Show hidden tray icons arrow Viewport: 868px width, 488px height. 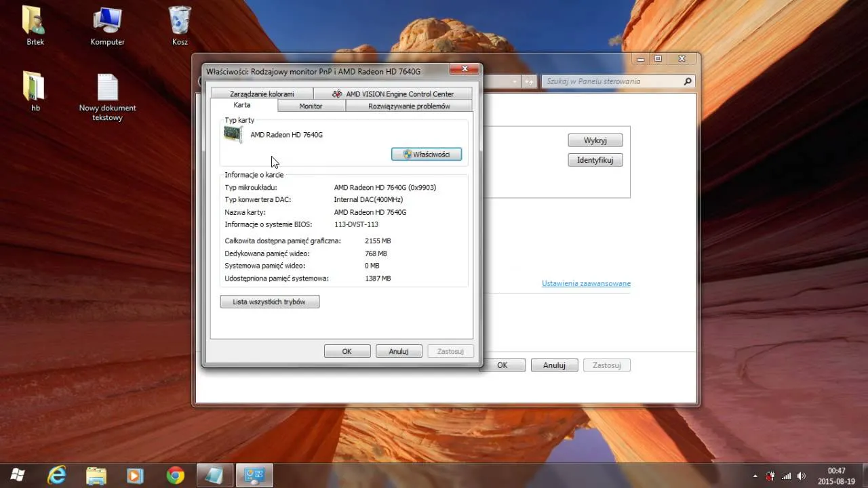coord(755,476)
